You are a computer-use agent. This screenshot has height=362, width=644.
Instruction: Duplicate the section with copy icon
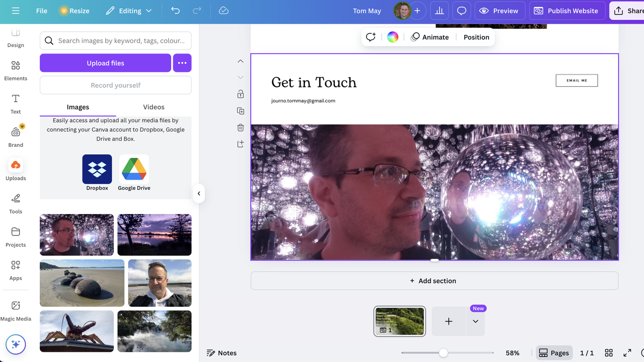click(x=240, y=111)
